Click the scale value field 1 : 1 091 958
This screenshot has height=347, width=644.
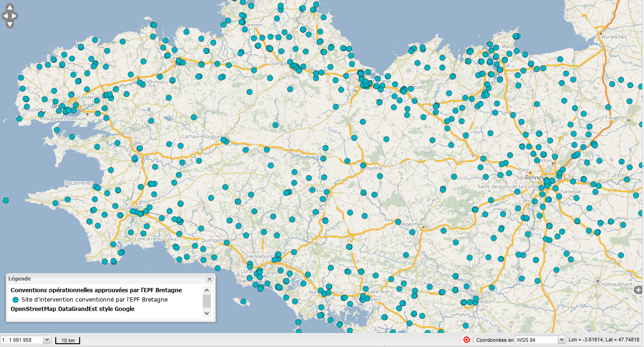[x=22, y=340]
